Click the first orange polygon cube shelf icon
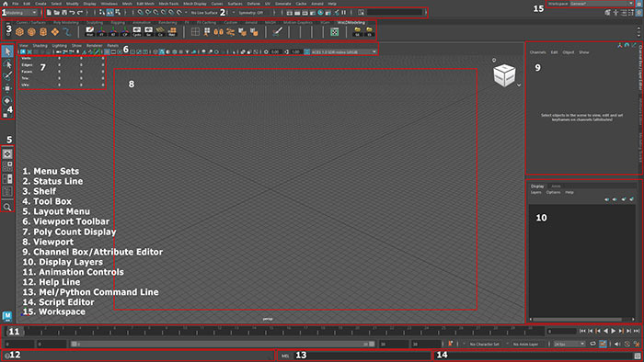The height and width of the screenshot is (362, 644). [19, 31]
